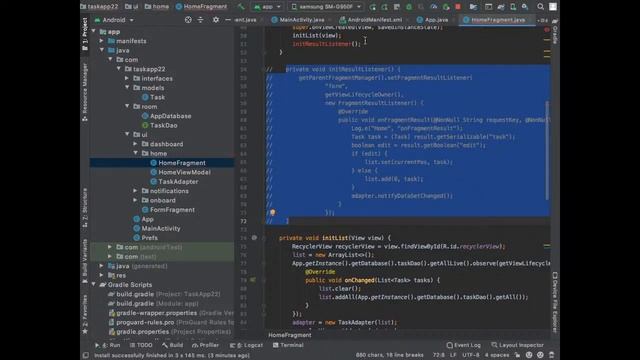The image size is (640, 360).
Task: Open the Android project view dropdown
Action: [x=114, y=20]
